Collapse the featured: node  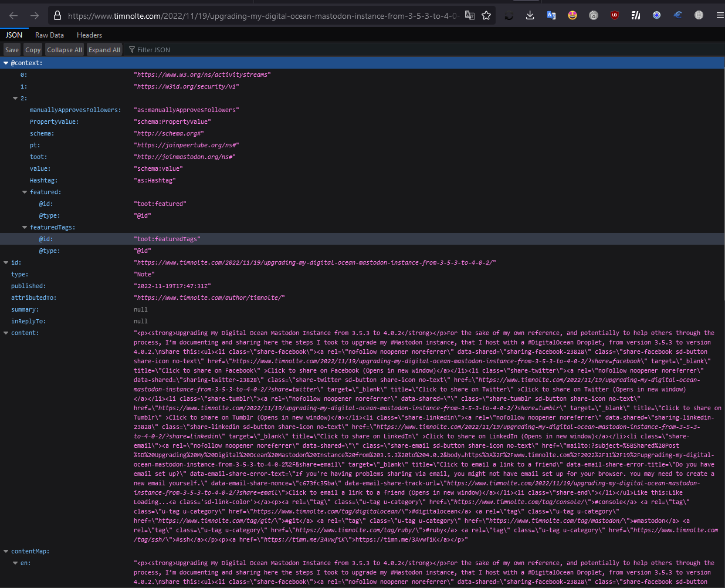[25, 192]
